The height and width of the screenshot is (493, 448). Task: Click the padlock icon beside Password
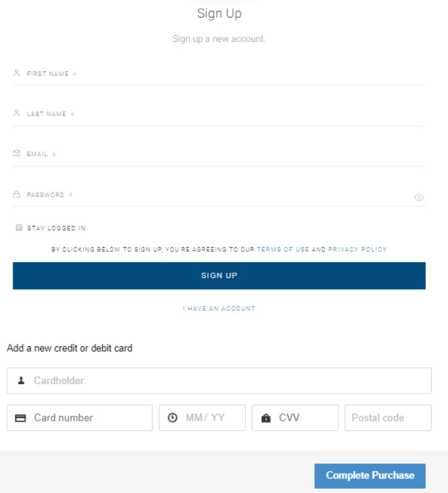coord(17,194)
